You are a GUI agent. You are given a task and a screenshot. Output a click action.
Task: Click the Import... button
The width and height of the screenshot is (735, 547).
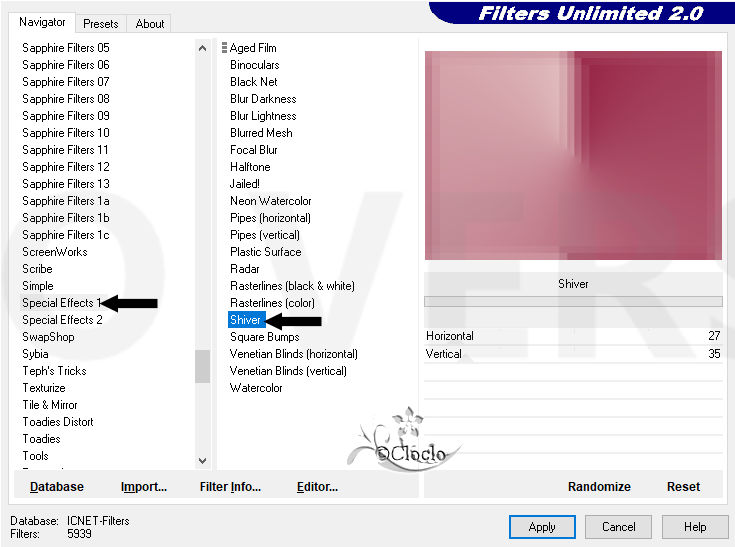pyautogui.click(x=143, y=487)
